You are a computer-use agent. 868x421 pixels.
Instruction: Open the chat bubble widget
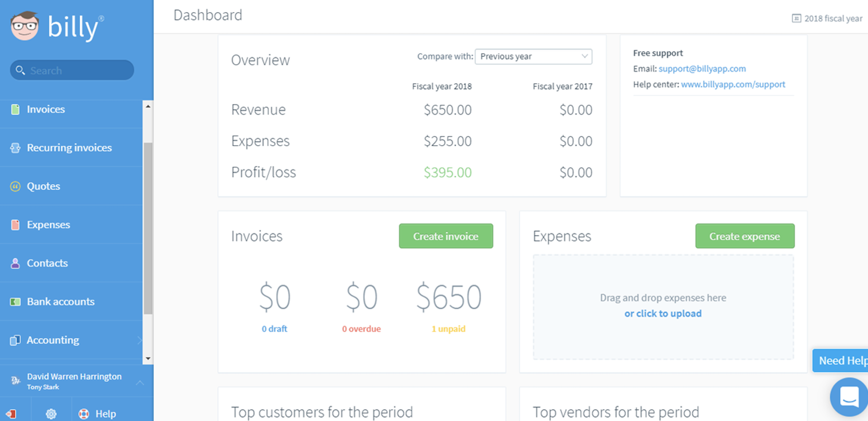point(849,397)
